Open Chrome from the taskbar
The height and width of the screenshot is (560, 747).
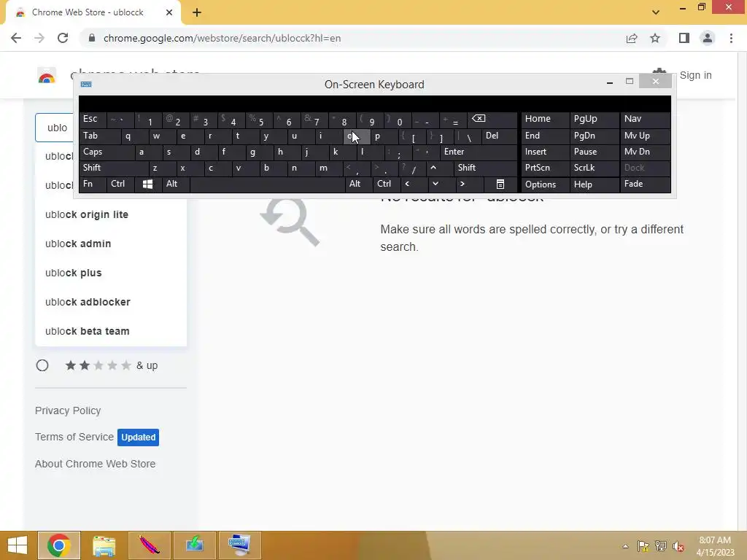tap(59, 545)
